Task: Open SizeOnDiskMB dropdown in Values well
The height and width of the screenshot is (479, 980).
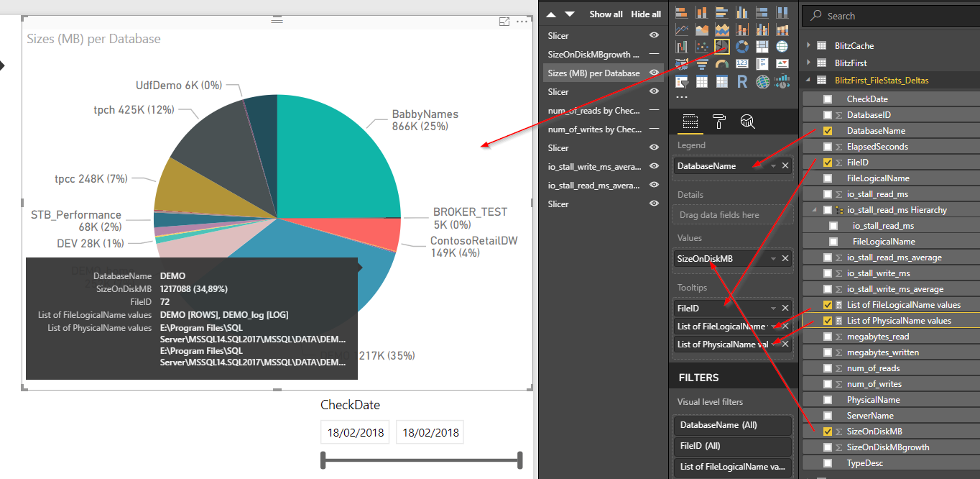Action: click(773, 259)
